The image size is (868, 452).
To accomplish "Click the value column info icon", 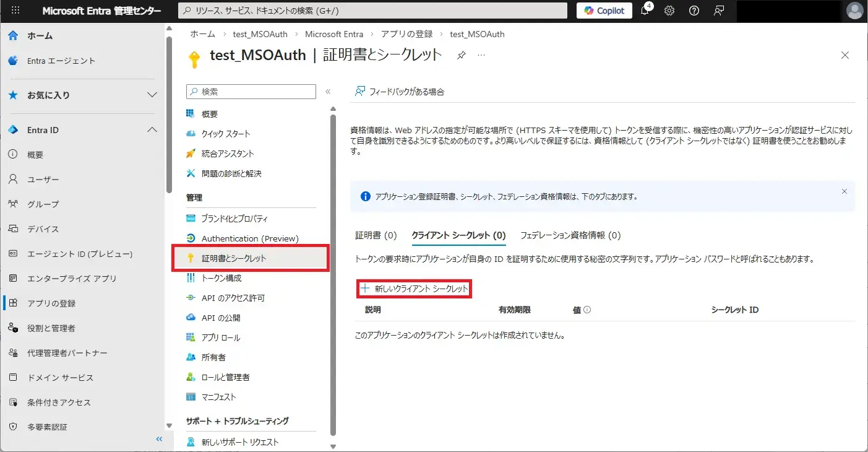I will 587,310.
